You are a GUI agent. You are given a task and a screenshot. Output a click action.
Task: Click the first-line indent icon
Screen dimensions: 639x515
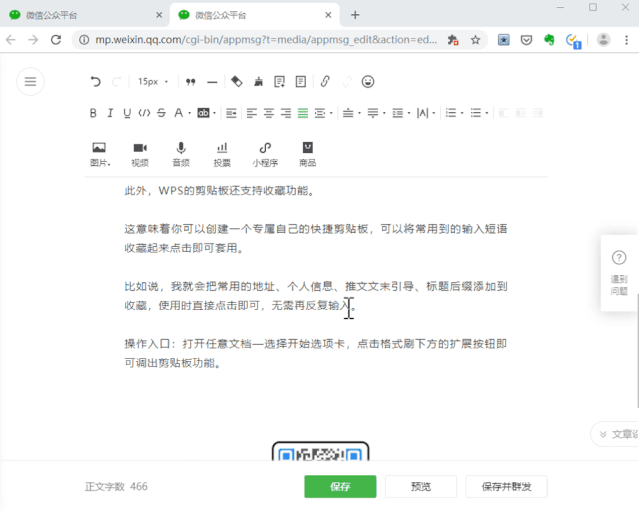(x=231, y=113)
